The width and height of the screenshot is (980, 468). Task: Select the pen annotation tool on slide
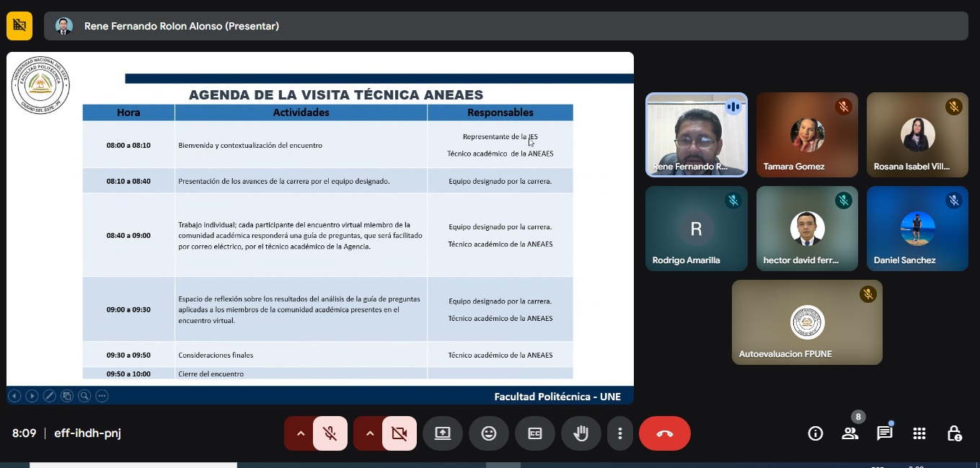tap(49, 395)
